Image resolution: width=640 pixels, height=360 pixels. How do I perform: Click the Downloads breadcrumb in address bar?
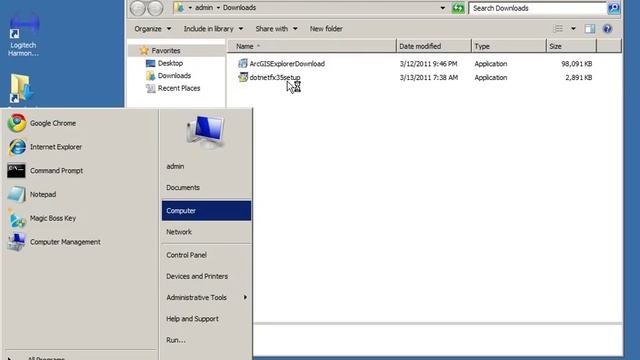239,8
